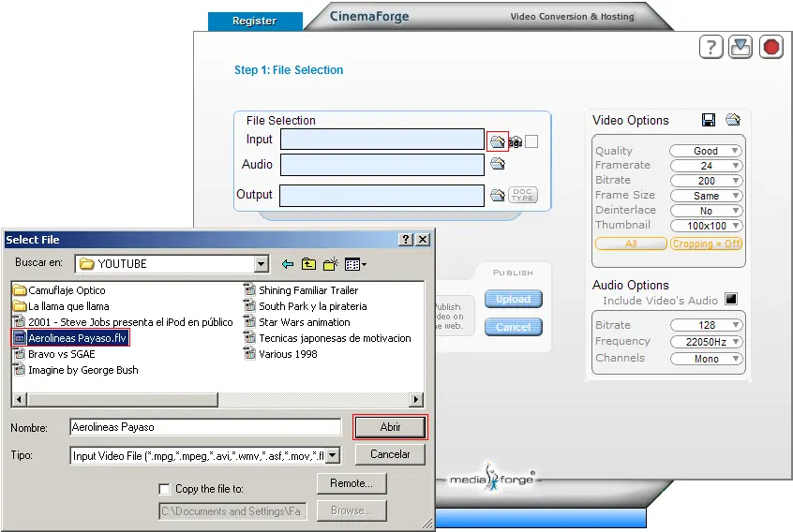Click the All button in Video Options
This screenshot has height=532, width=793.
[631, 244]
